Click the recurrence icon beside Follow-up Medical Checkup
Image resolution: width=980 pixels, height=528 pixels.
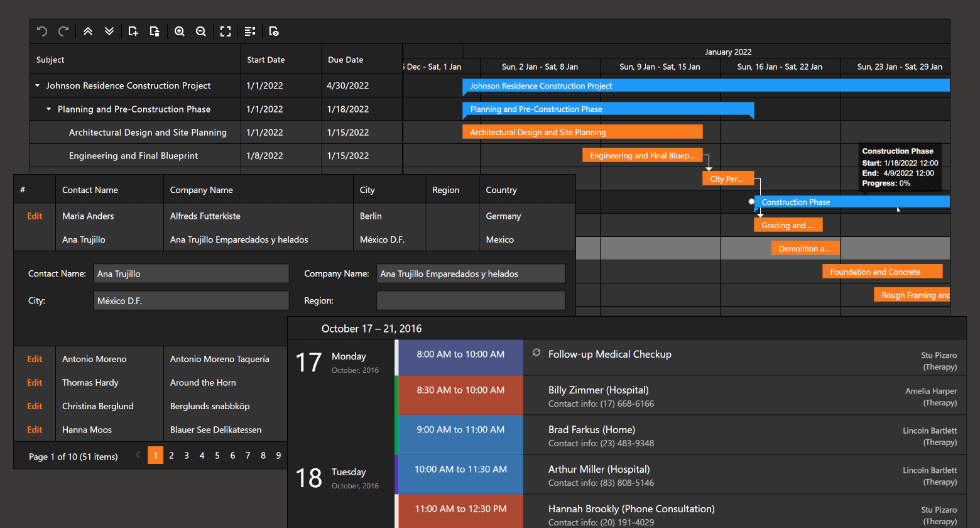point(536,353)
